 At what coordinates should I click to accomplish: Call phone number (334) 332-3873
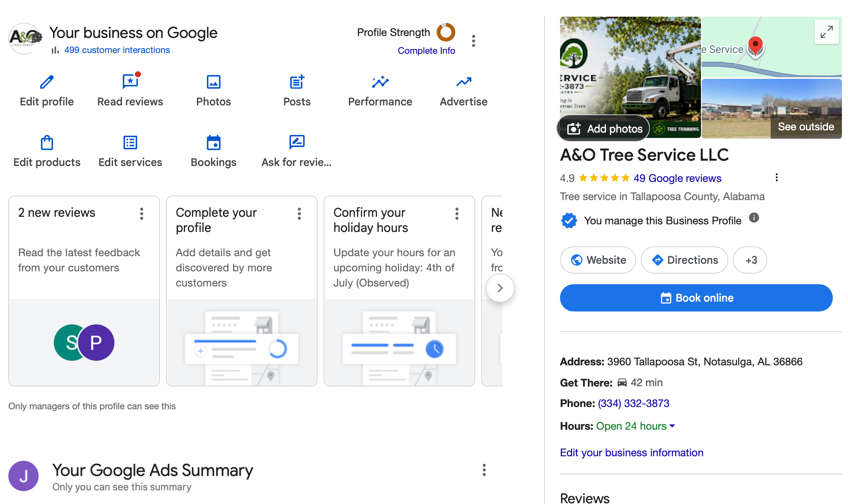[634, 403]
